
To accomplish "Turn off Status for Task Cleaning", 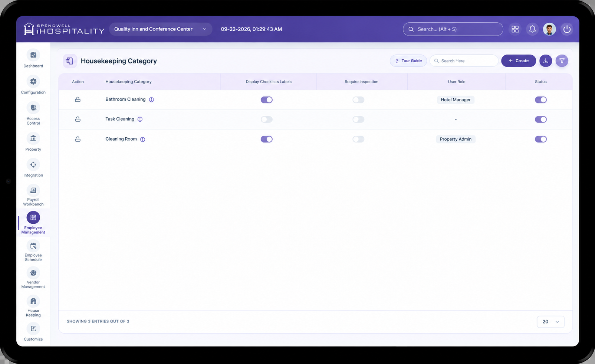I will click(541, 119).
